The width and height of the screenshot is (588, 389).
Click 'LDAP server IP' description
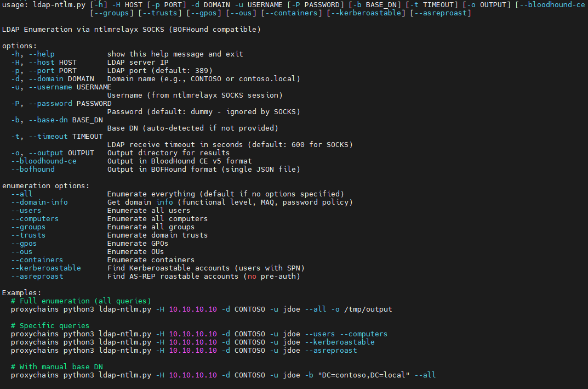pos(138,63)
